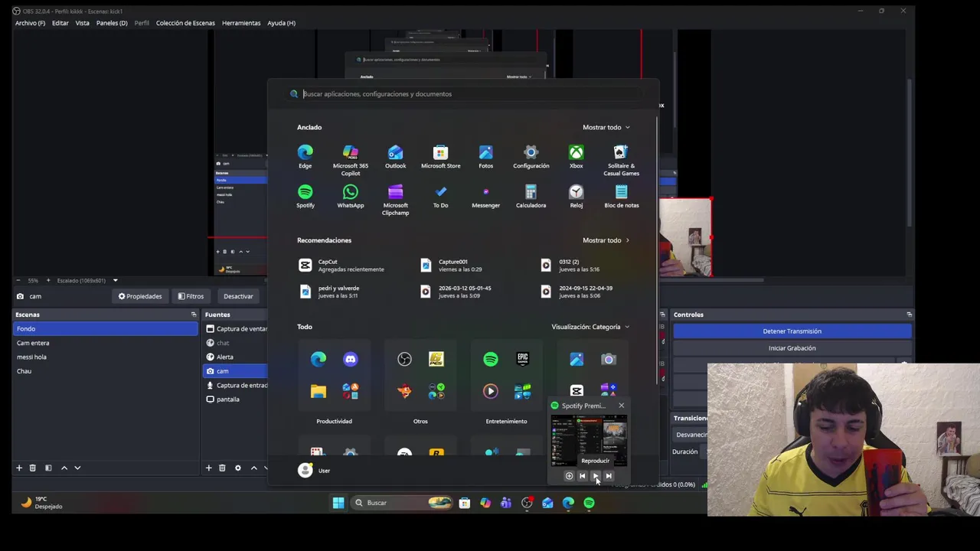Add a source with Fuentes plus icon
Screen dimensions: 980x551
coord(208,468)
